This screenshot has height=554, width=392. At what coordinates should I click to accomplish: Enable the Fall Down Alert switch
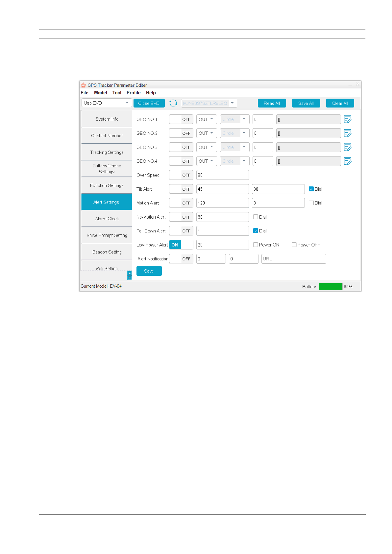click(x=181, y=231)
